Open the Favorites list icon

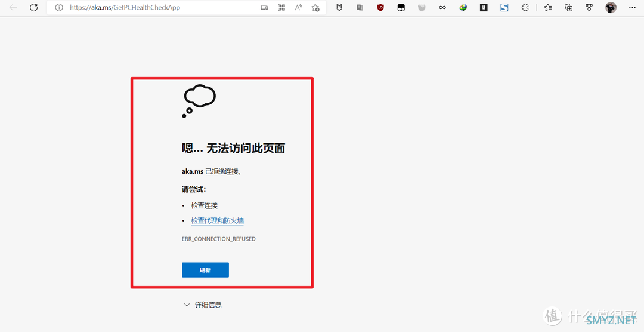click(548, 7)
